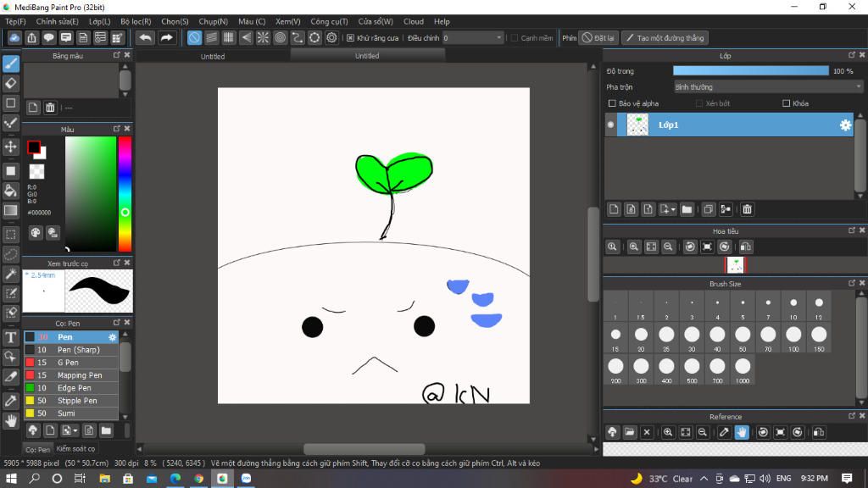This screenshot has height=488, width=868.
Task: Select the Magic Wand tool
Action: [x=10, y=274]
